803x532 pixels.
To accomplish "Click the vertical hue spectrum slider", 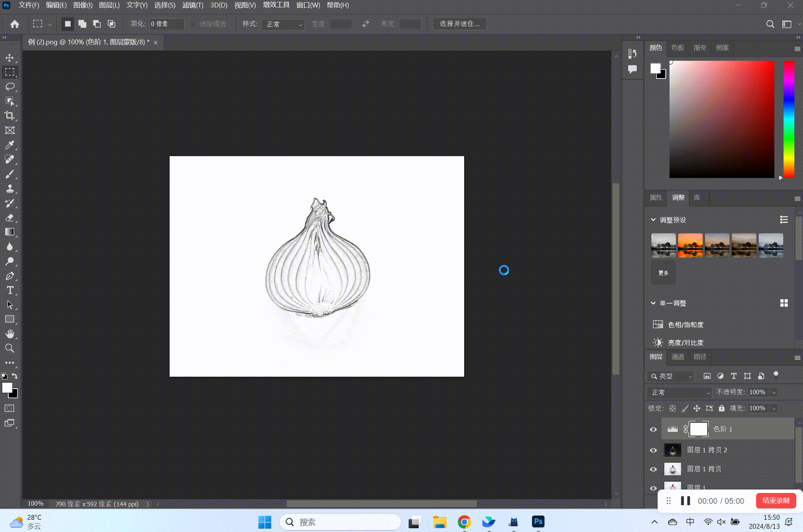I will [x=789, y=119].
